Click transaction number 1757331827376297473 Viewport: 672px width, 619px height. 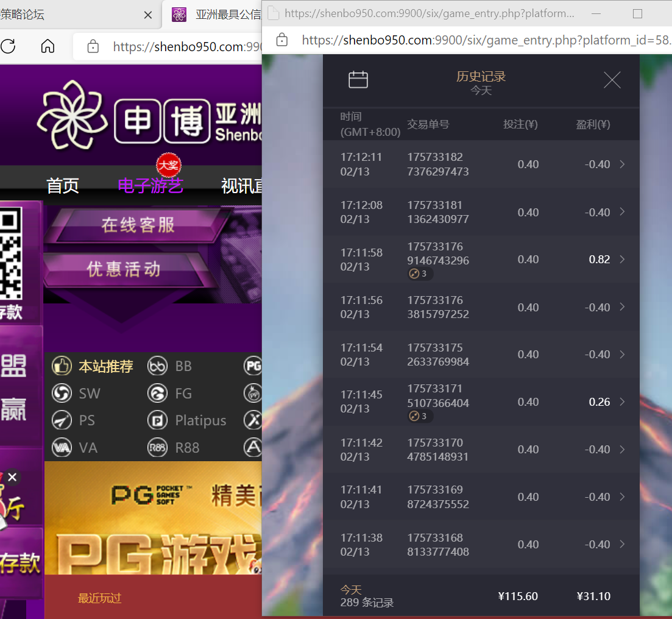[x=437, y=164]
